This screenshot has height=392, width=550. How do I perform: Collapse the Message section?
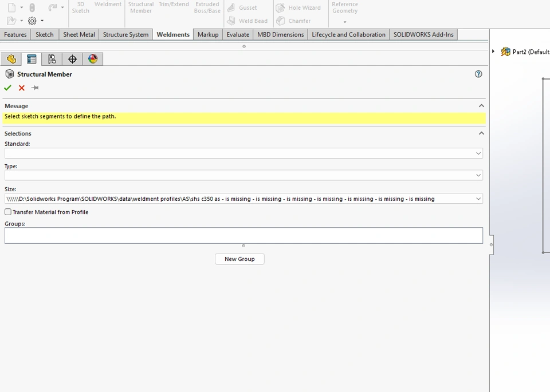click(x=481, y=106)
